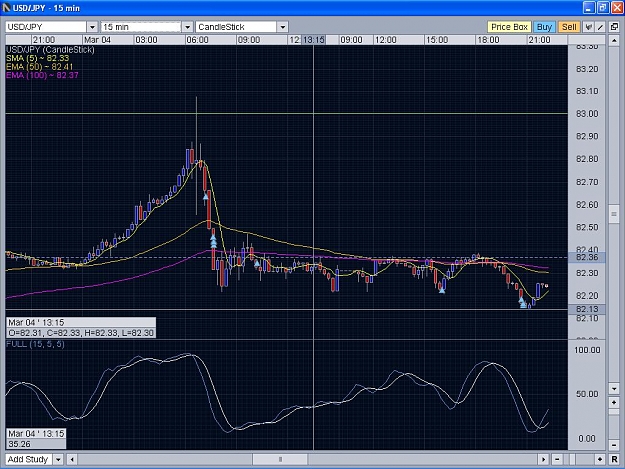
Task: Open the USD/JPY symbol dropdown arrow
Action: [x=92, y=27]
